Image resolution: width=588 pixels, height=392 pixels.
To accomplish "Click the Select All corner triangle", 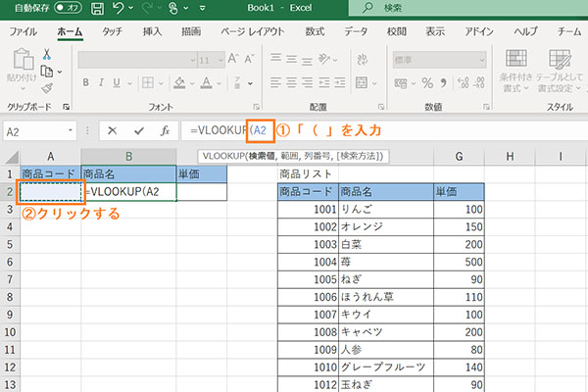I will [11, 157].
